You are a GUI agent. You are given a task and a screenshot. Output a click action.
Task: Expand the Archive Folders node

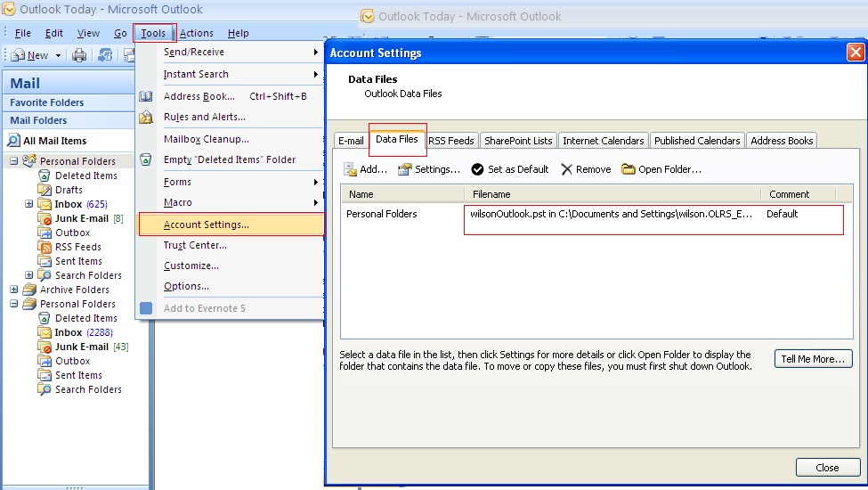point(14,289)
